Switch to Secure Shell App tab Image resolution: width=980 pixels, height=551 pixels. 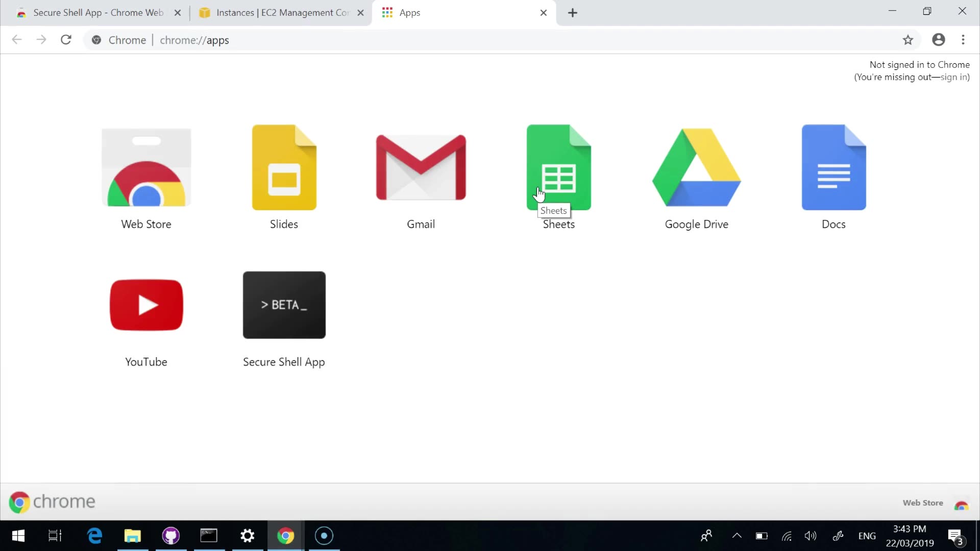97,13
